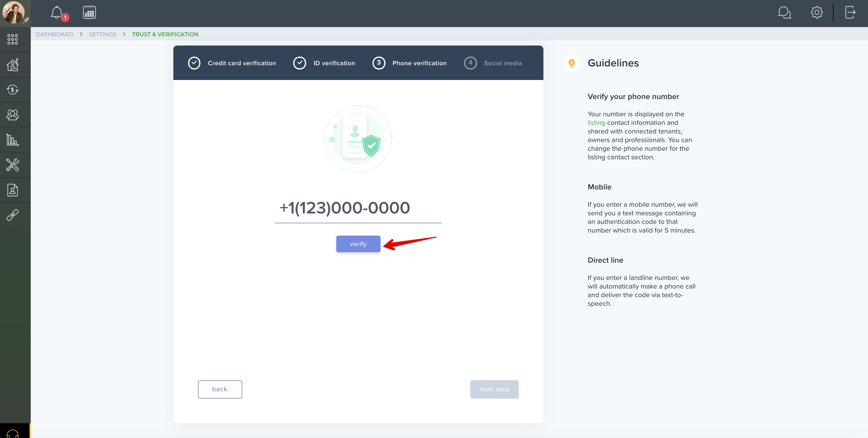Open the apps grid menu in sidebar
The height and width of the screenshot is (438, 868).
pyautogui.click(x=13, y=39)
